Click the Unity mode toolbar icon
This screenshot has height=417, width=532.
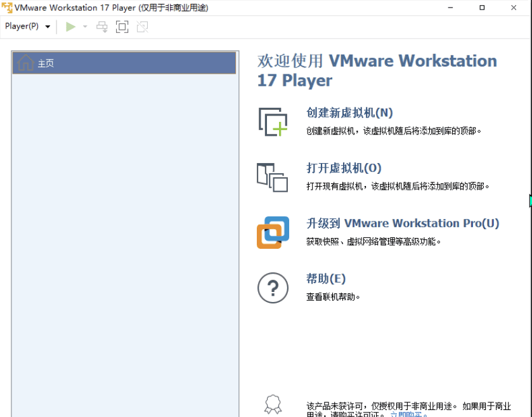(x=141, y=27)
